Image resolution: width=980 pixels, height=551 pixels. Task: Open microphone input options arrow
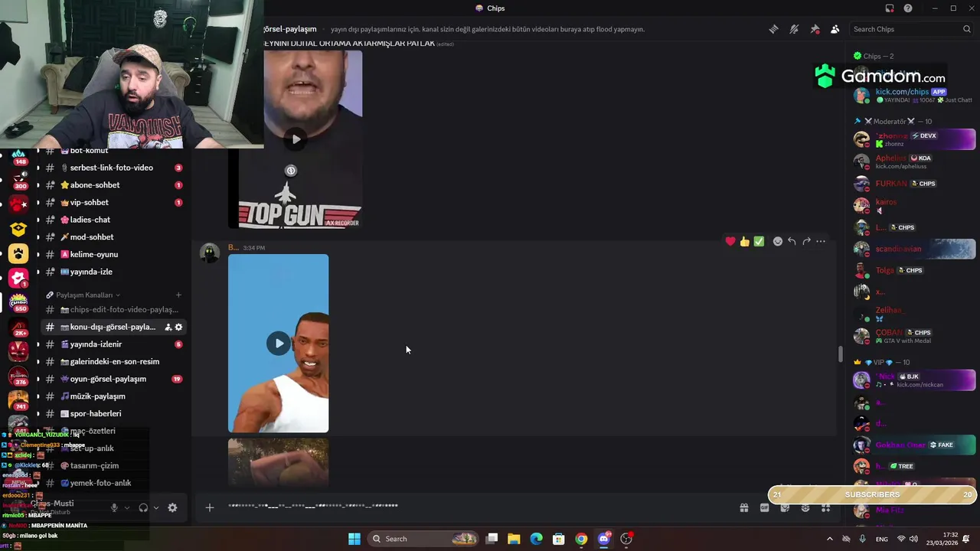[127, 507]
